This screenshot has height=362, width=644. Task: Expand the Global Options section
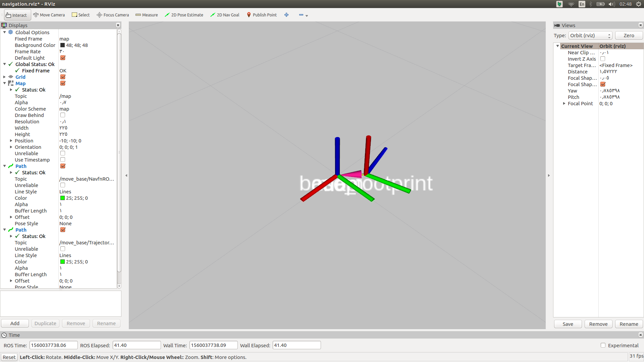[x=4, y=32]
